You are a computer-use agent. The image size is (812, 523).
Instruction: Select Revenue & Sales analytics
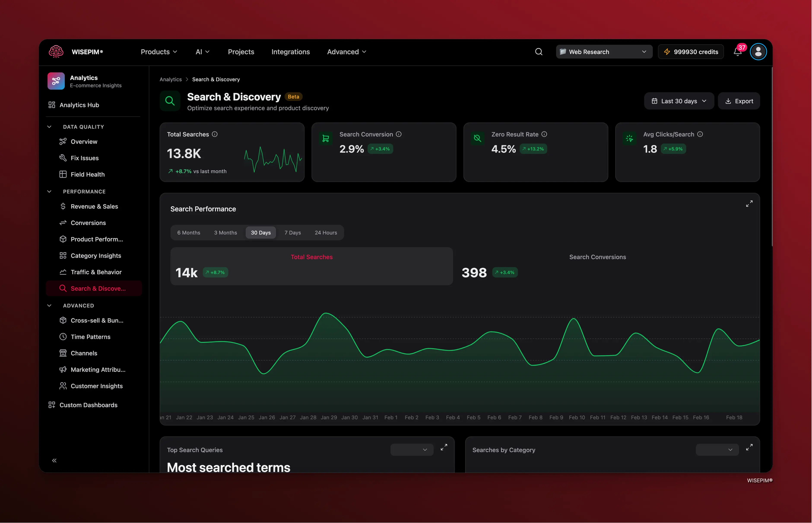point(94,206)
